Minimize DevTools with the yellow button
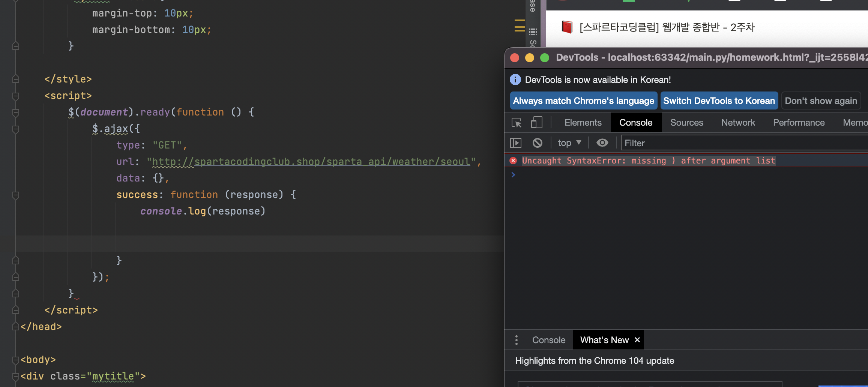868x387 pixels. [530, 57]
